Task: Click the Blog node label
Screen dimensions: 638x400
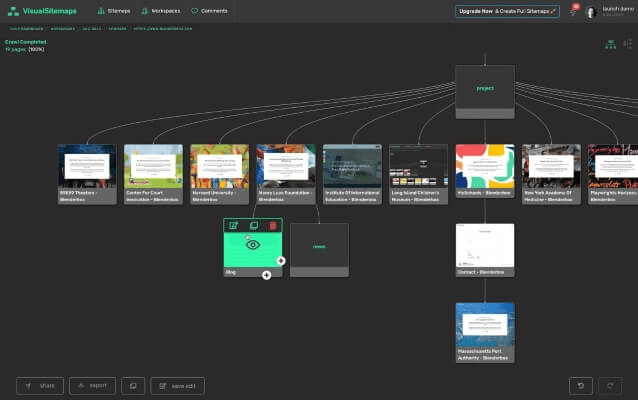Action: coord(231,272)
